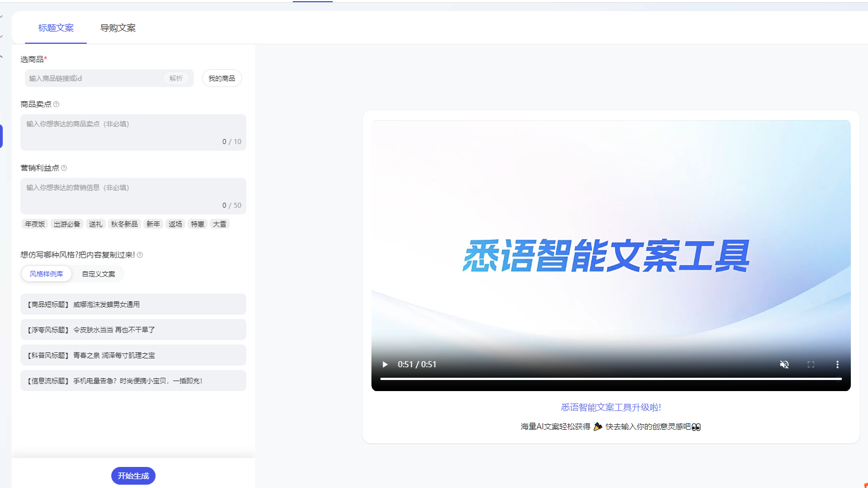The height and width of the screenshot is (488, 868).
Task: Click help icon beside 想仿写哪种风格
Action: (140, 255)
